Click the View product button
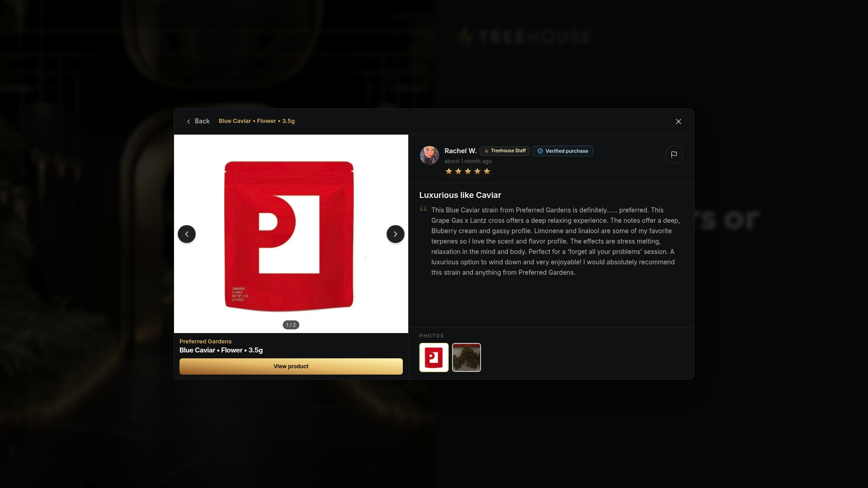This screenshot has height=488, width=868. tap(291, 366)
